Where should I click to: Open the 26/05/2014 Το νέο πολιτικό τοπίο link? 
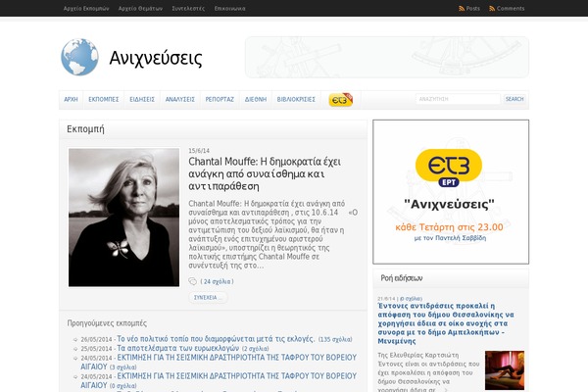[216, 339]
